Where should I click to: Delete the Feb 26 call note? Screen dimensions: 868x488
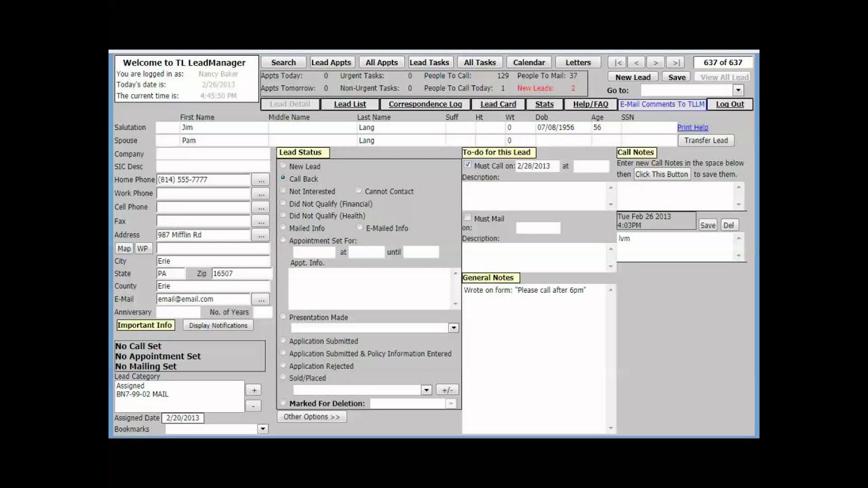pos(728,226)
